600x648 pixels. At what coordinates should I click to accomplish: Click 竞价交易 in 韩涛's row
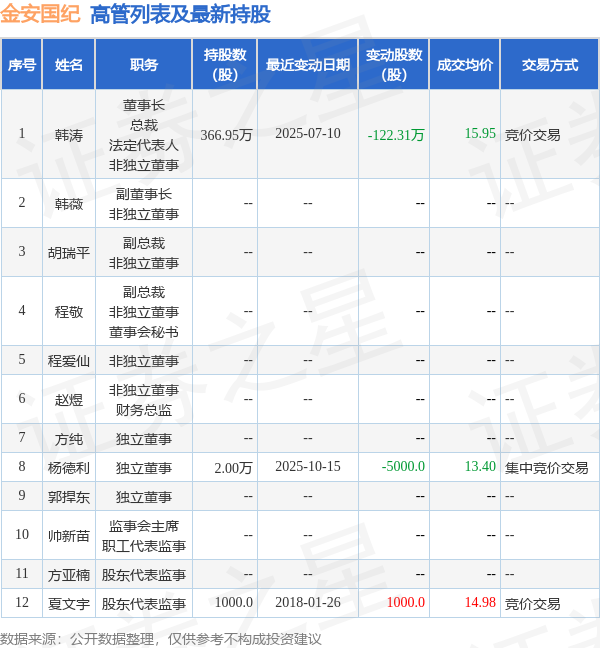[x=532, y=135]
